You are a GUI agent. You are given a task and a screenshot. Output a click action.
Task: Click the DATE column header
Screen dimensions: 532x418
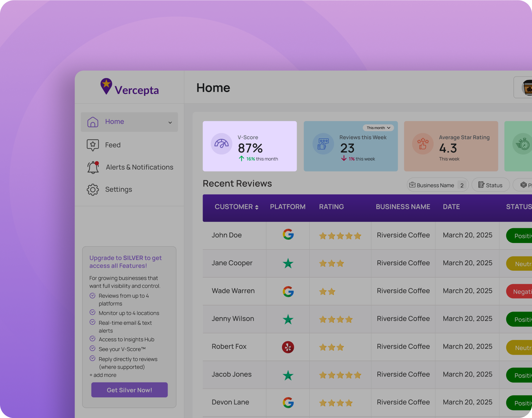tap(451, 207)
